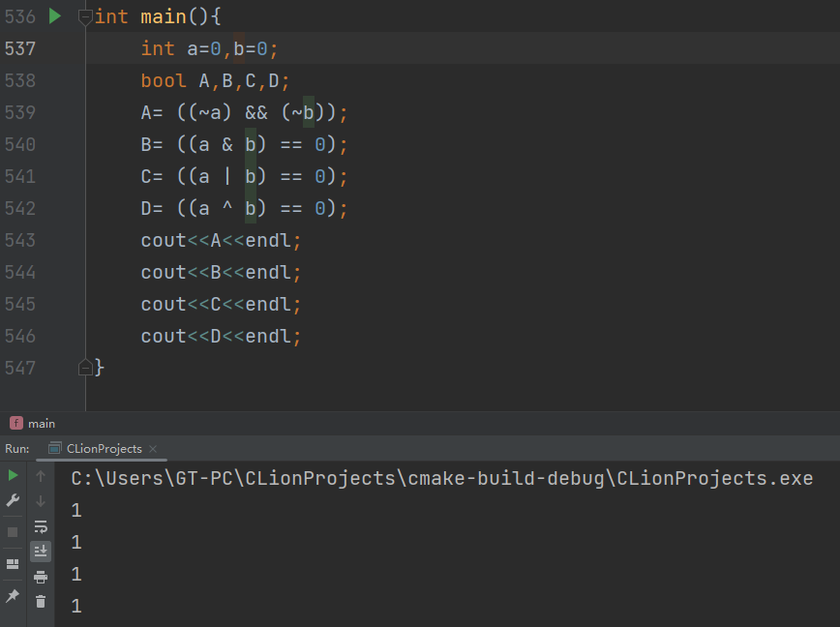Click the 'B= ((a & b) == 0);' line

point(244,144)
